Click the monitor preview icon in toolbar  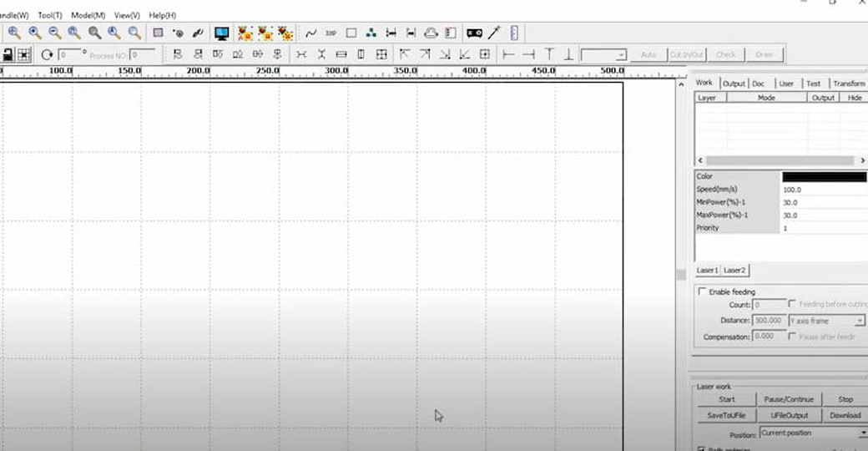coord(222,33)
